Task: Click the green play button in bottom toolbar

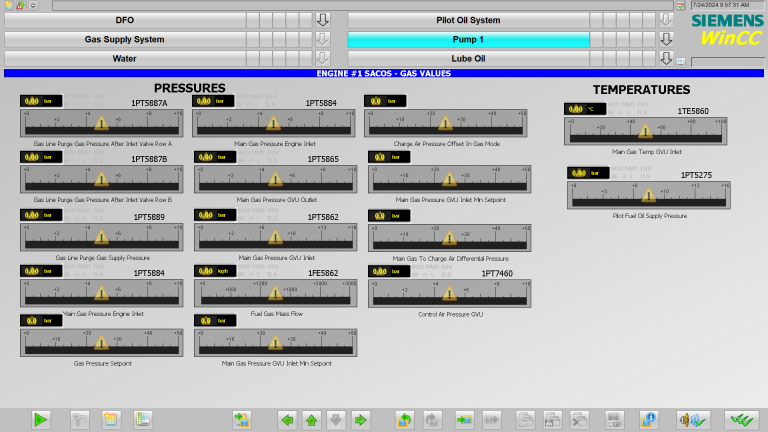Action: (x=40, y=419)
